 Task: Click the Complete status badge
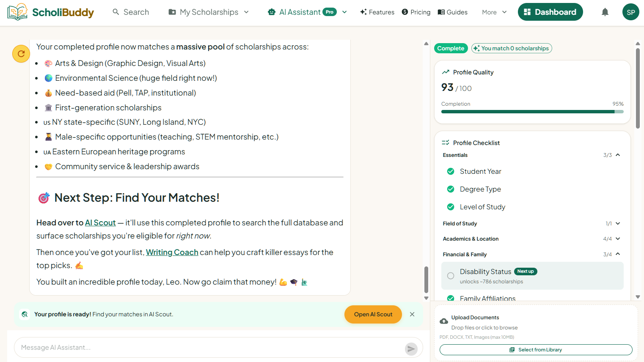[x=451, y=49]
